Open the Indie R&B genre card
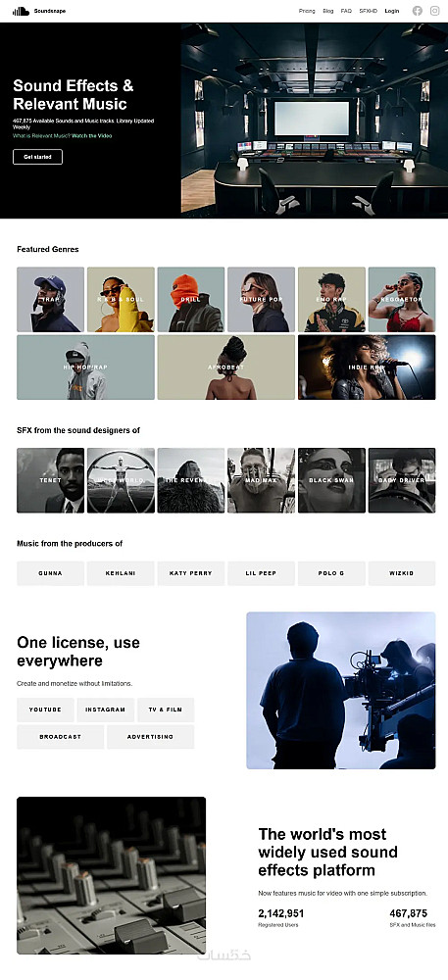448x980 pixels. (x=367, y=367)
